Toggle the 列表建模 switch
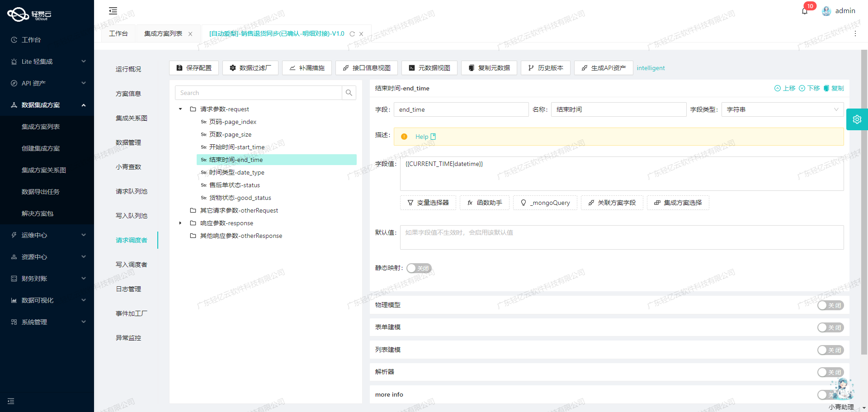868x412 pixels. [x=830, y=350]
